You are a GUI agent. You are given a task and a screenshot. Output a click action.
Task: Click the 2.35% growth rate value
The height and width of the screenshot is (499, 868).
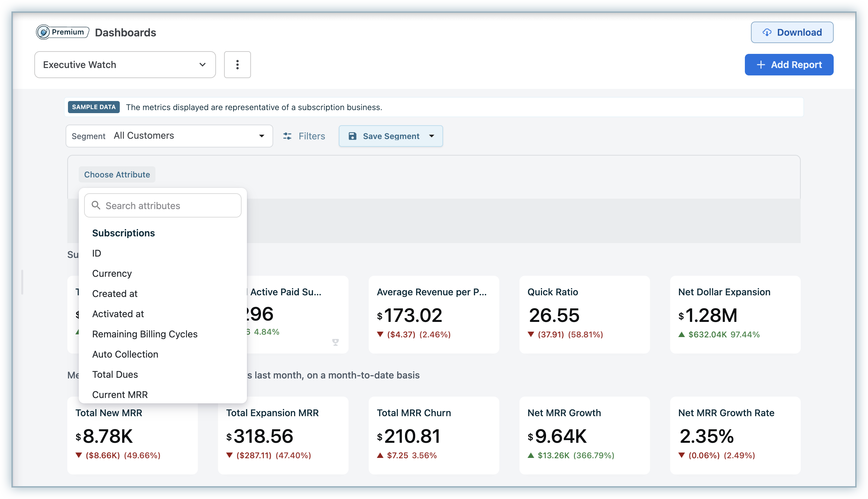coord(706,436)
